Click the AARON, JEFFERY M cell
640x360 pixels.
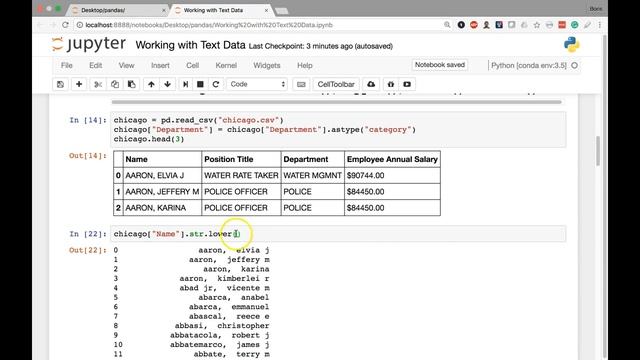tap(162, 191)
